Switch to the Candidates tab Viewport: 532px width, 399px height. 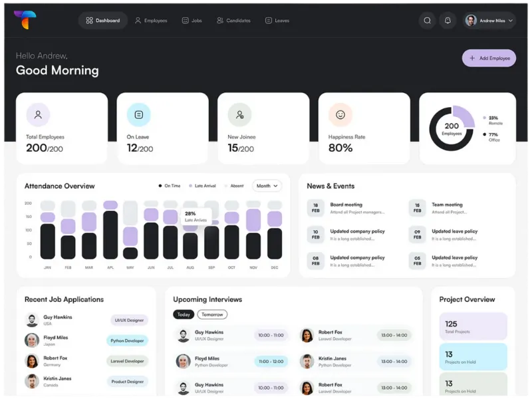point(233,21)
